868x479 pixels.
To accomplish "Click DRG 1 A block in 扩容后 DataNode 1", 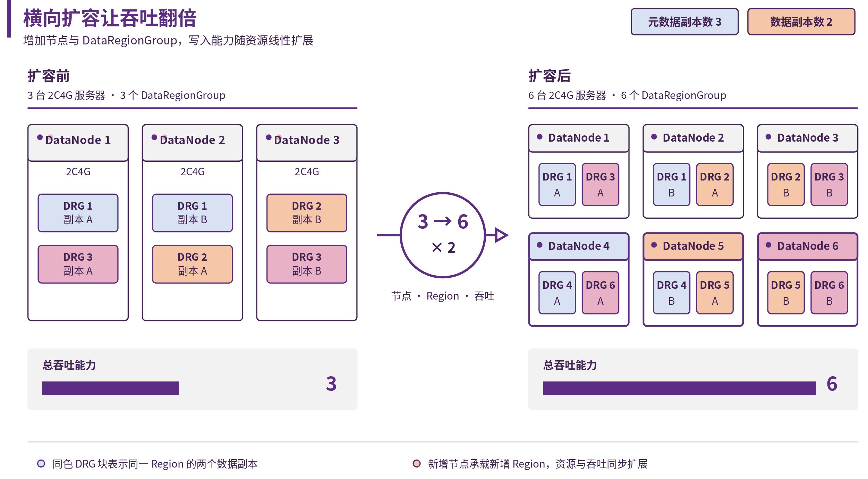I will [x=557, y=184].
